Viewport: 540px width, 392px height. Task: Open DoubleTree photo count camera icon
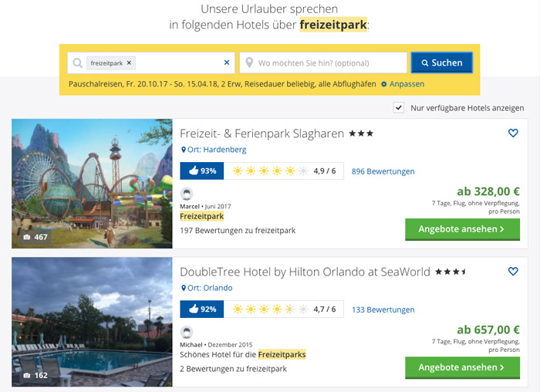[28, 375]
